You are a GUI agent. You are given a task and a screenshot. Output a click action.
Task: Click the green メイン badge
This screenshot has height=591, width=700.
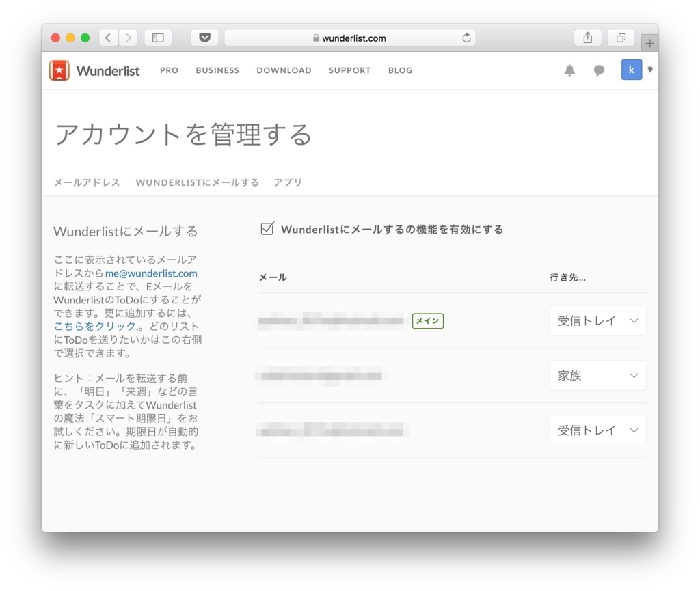click(428, 320)
